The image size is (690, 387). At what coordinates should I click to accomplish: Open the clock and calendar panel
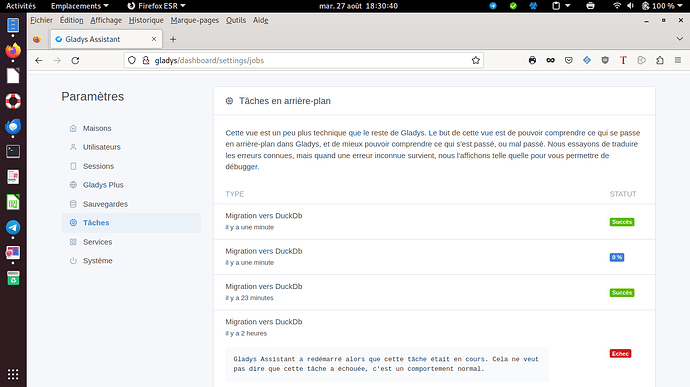[358, 6]
